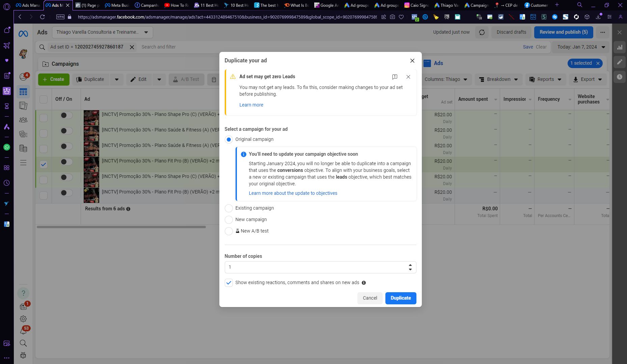The image size is (627, 364).
Task: Open the Breakdown dropdown
Action: coord(498,80)
